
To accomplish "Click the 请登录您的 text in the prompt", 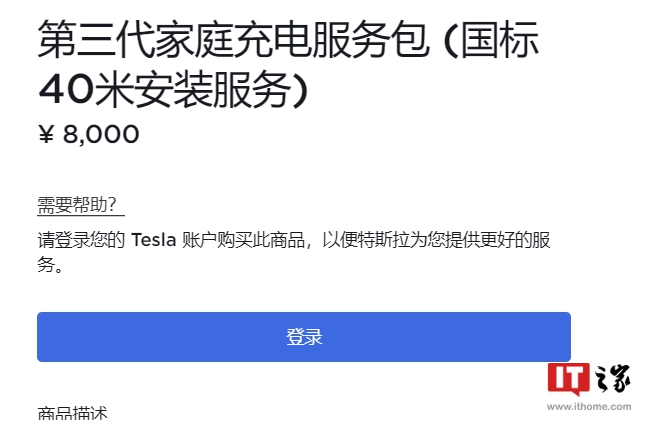I will [81, 240].
